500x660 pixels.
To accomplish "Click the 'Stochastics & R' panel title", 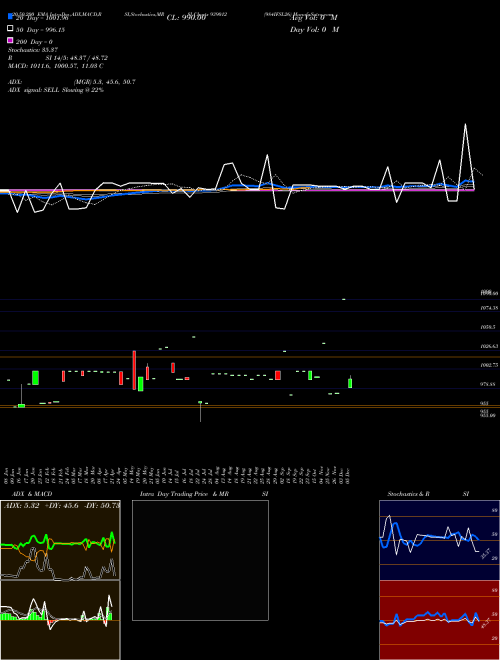I will coord(408,494).
